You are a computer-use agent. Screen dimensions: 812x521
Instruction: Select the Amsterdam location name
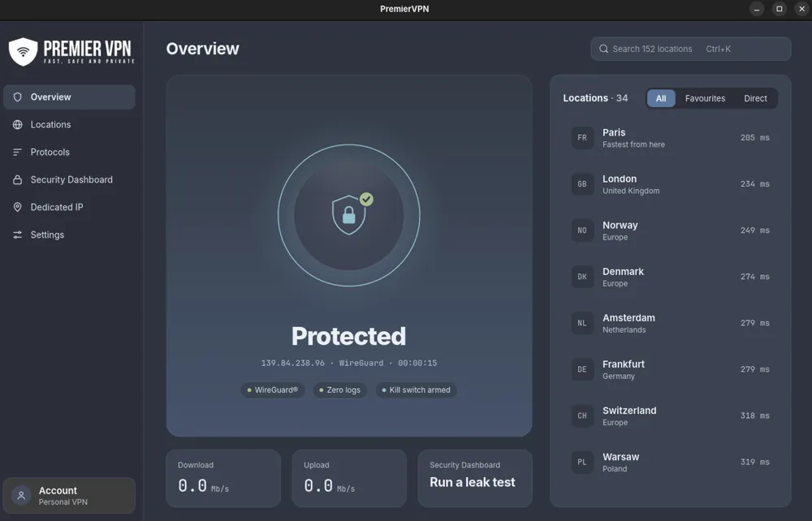628,317
